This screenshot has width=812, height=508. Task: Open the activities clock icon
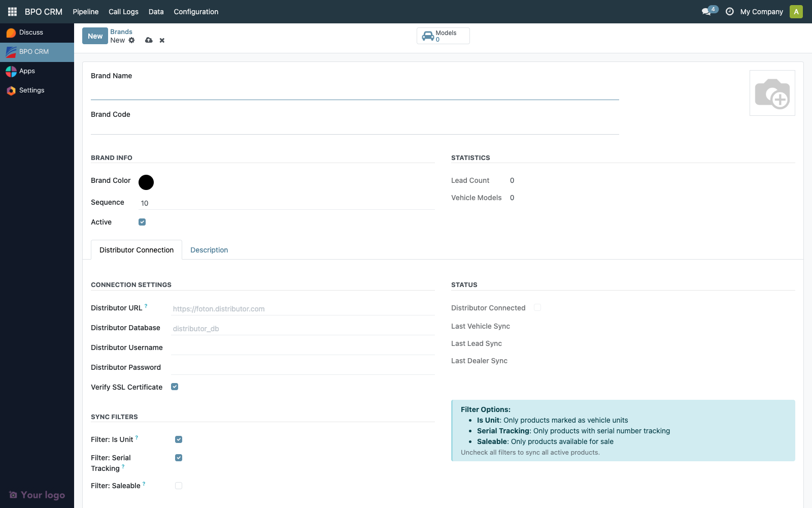click(x=729, y=12)
